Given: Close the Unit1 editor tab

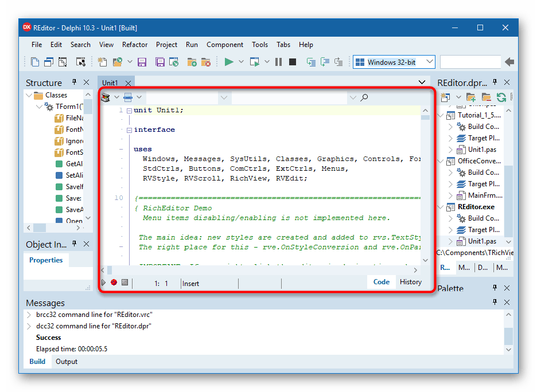Looking at the screenshot, I should 128,83.
